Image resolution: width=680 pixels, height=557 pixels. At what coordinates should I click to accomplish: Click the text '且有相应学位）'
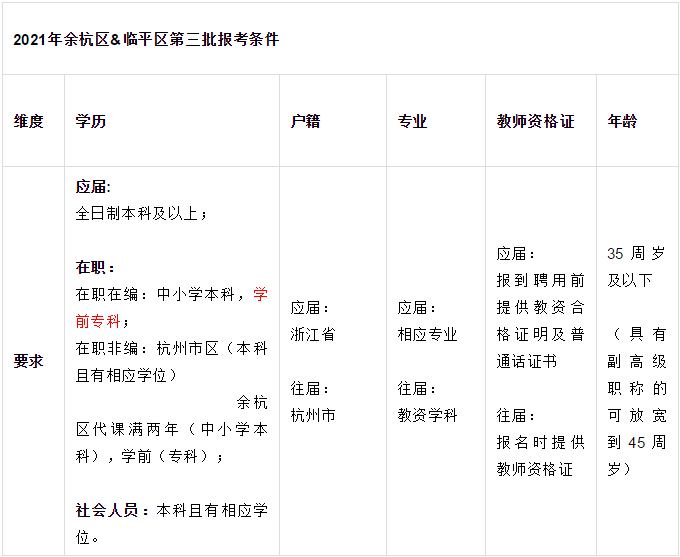click(x=127, y=375)
